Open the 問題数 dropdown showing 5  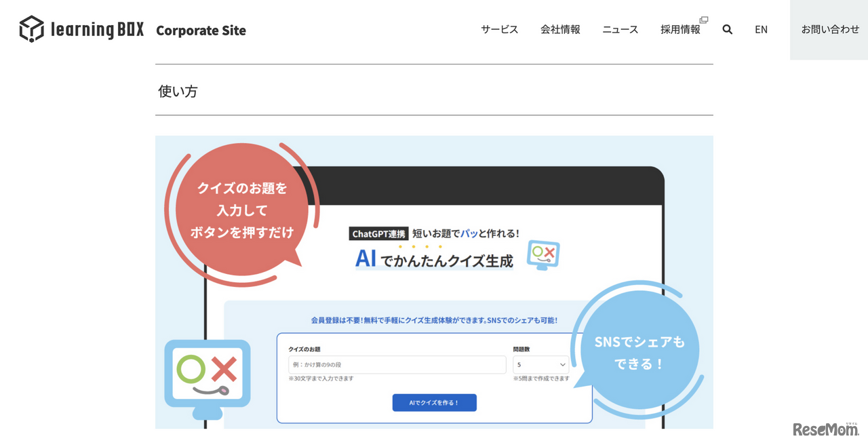541,365
